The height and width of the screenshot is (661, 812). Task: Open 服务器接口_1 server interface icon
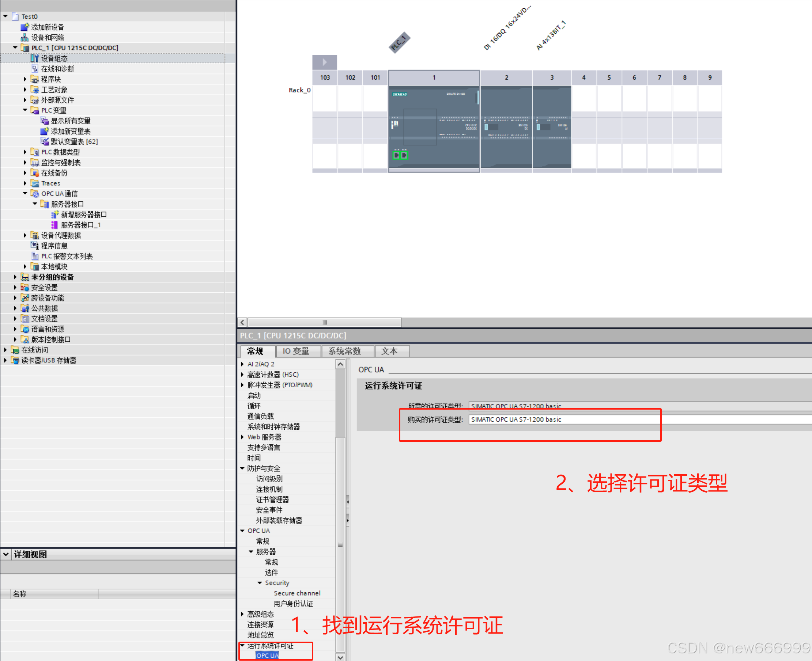tap(54, 225)
